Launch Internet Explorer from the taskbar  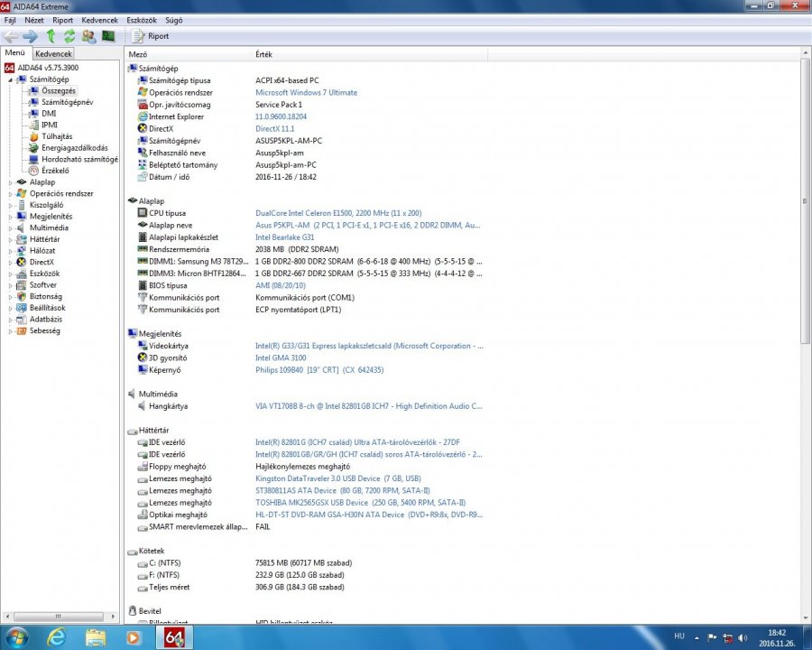pyautogui.click(x=56, y=637)
